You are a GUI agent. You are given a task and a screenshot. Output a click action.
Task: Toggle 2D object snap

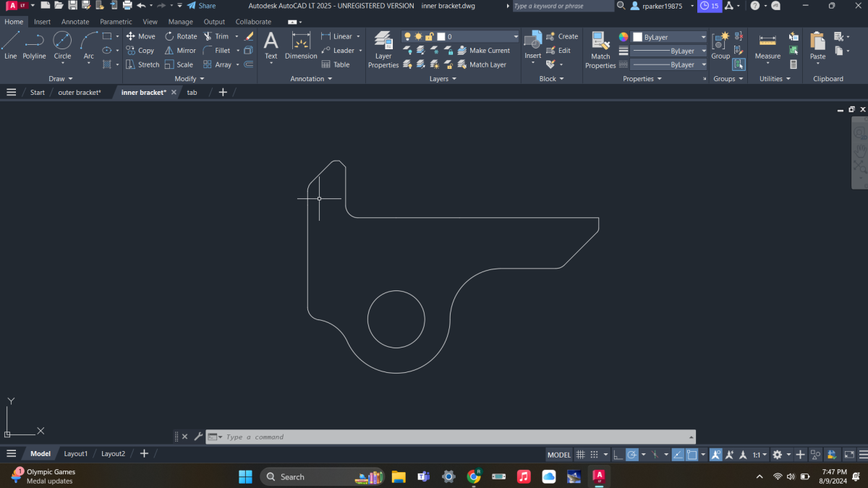pos(692,455)
